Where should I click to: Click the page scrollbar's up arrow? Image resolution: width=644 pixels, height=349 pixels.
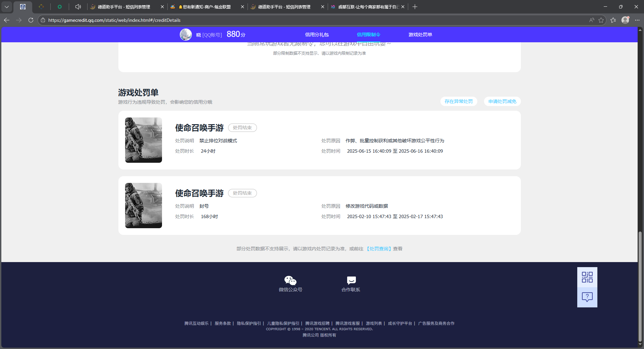(640, 30)
